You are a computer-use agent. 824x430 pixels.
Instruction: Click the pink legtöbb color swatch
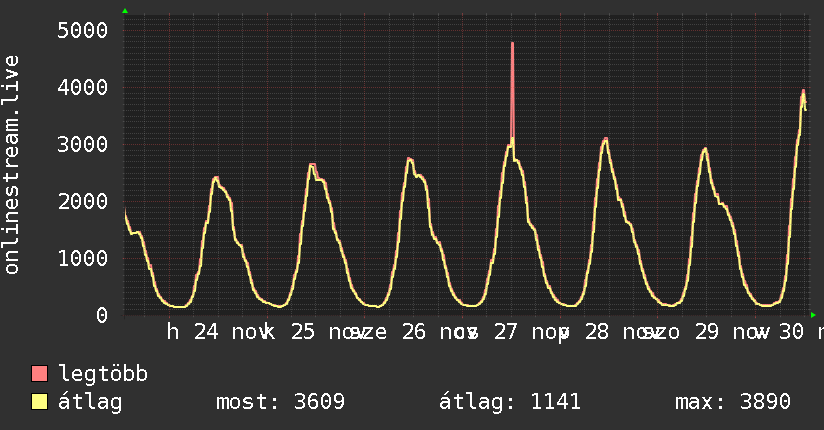pos(39,373)
